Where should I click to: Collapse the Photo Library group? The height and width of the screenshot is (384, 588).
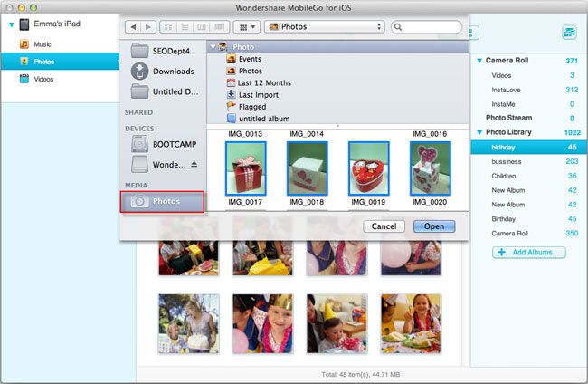pyautogui.click(x=479, y=132)
